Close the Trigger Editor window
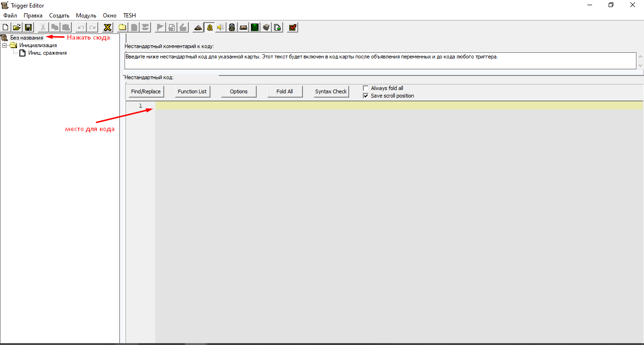 click(x=633, y=5)
